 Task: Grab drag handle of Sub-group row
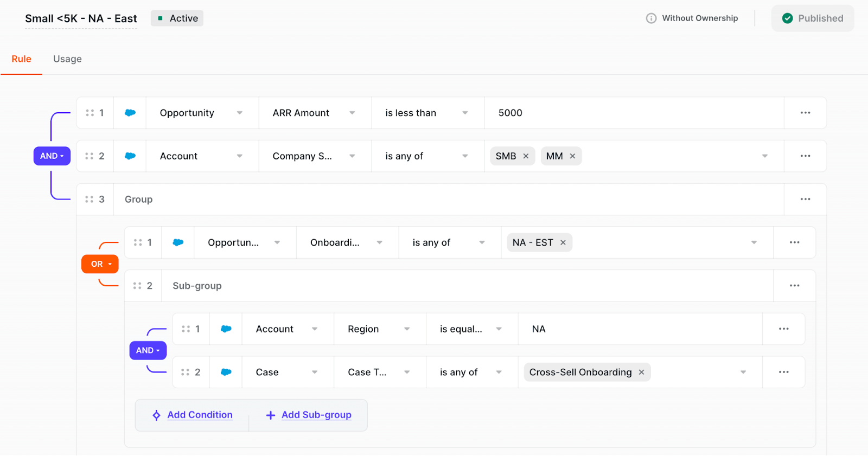coord(138,286)
